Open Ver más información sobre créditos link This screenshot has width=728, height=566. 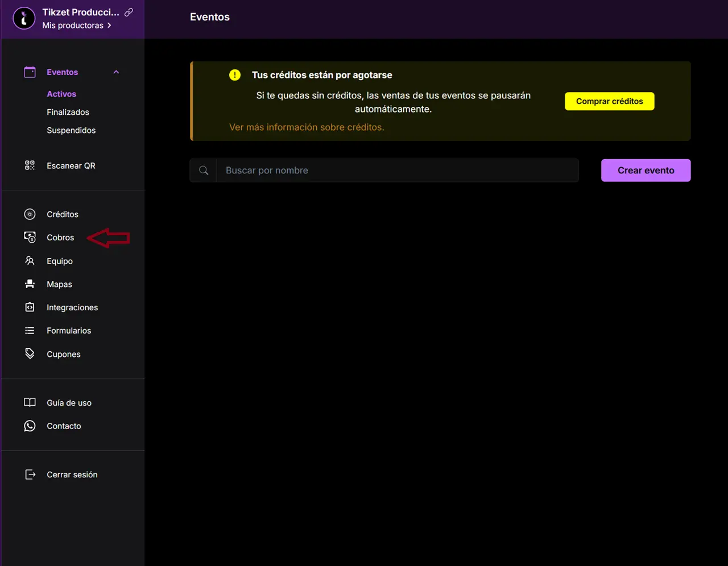307,127
